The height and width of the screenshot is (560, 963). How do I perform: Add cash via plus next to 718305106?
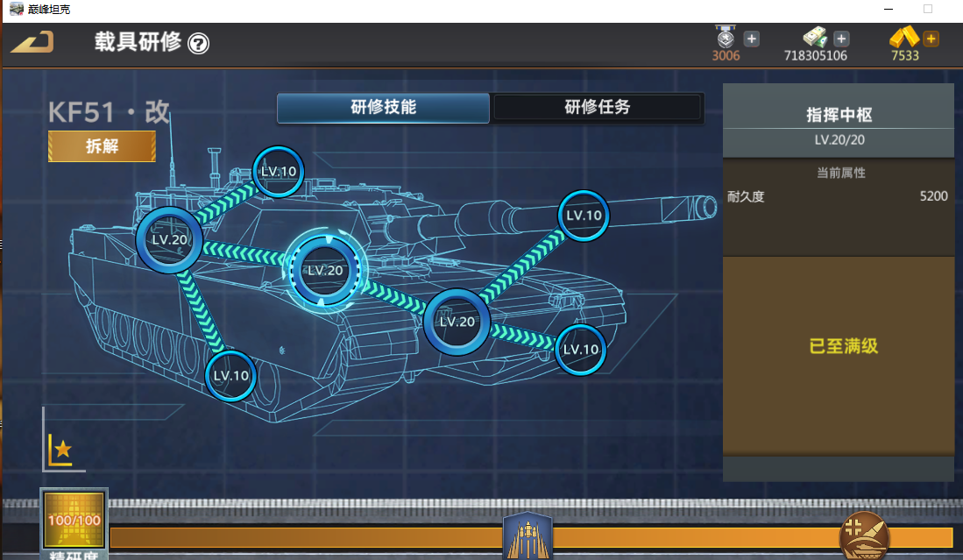pyautogui.click(x=841, y=39)
